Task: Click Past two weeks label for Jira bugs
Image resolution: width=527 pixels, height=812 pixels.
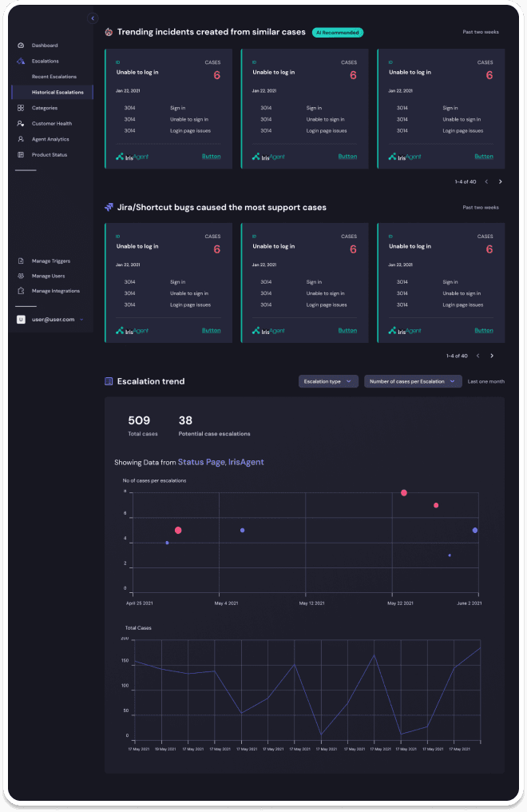Action: click(481, 208)
